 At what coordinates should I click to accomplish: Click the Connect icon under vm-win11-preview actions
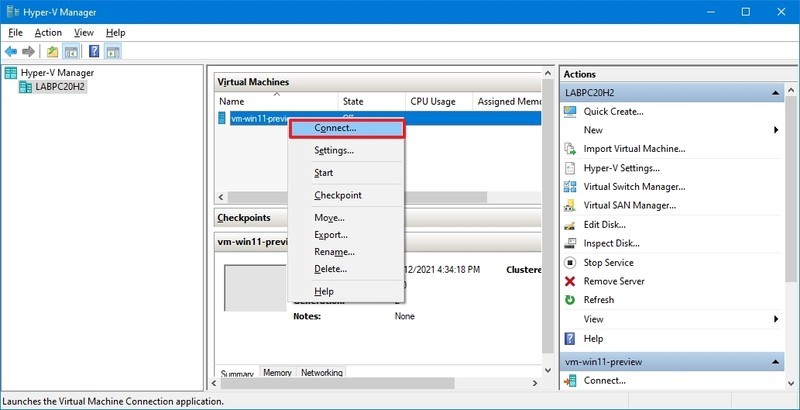[570, 380]
